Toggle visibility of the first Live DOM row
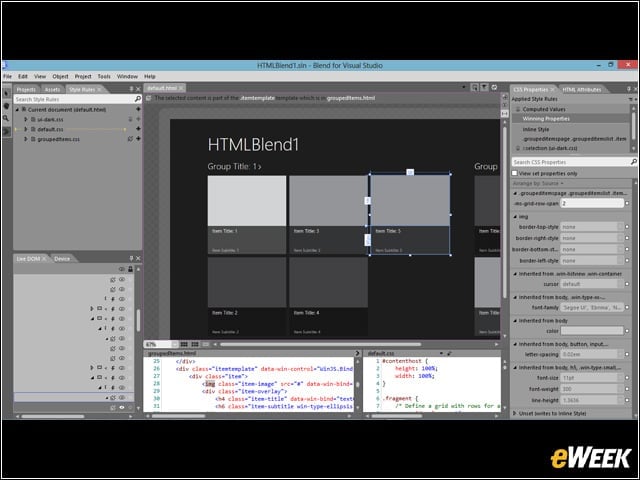The height and width of the screenshot is (480, 640). pos(122,280)
